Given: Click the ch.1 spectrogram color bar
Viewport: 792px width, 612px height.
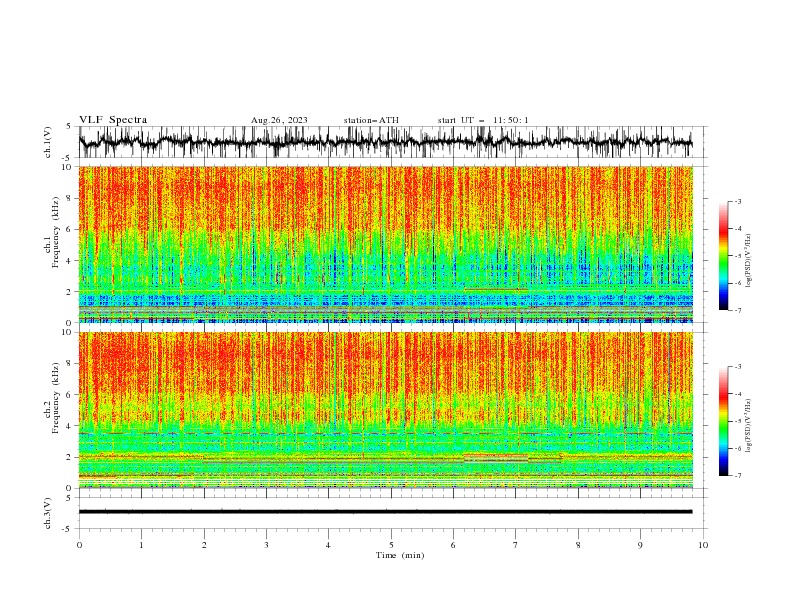Looking at the screenshot, I should [x=723, y=256].
